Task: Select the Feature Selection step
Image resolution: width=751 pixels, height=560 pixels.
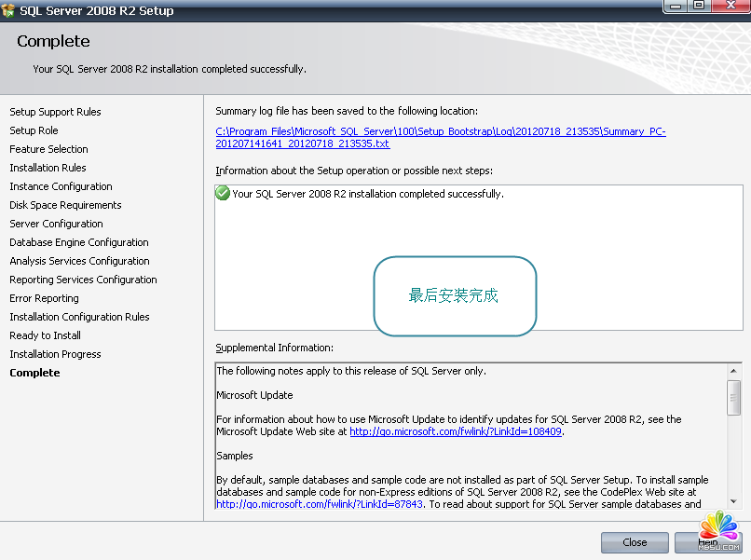Action: pos(48,149)
